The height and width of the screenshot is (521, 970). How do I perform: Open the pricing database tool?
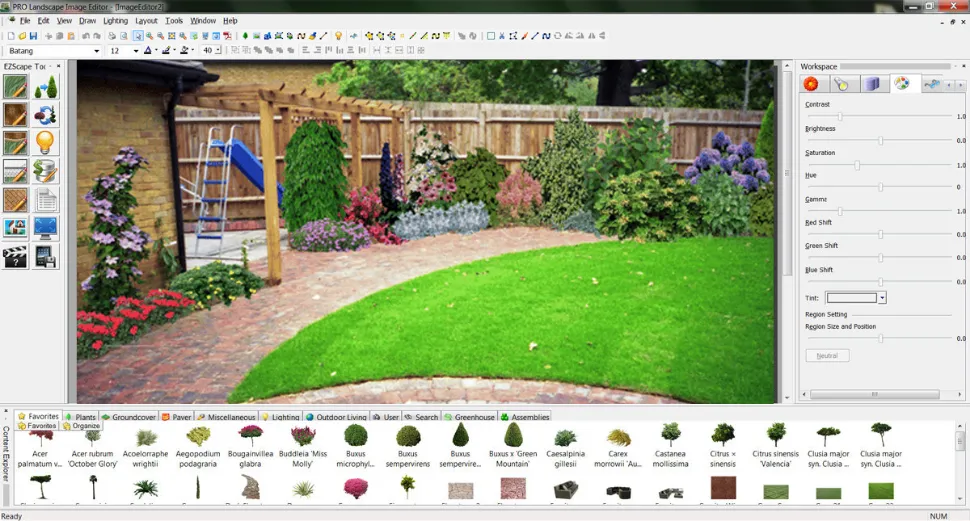pyautogui.click(x=46, y=171)
